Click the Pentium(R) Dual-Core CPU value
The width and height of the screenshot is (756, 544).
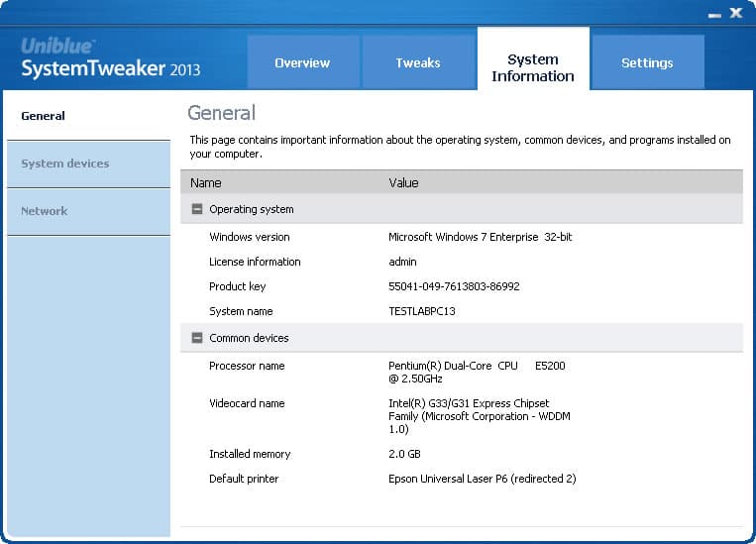[x=477, y=372]
